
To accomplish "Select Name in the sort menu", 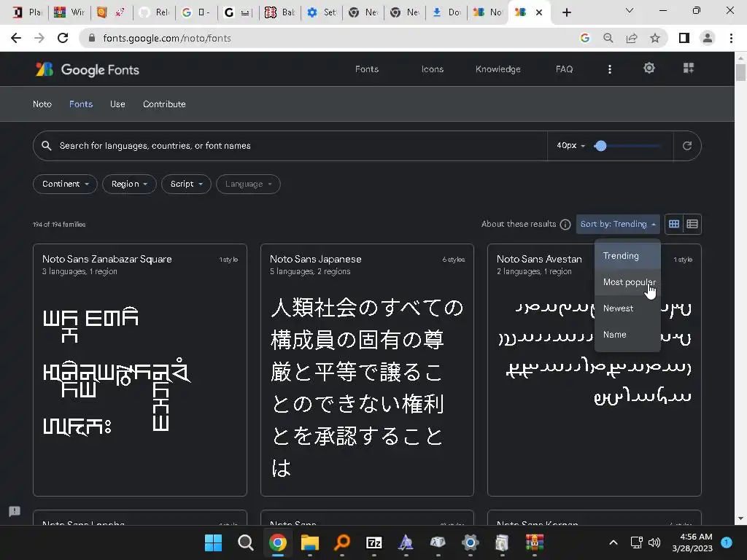I will click(x=627, y=334).
